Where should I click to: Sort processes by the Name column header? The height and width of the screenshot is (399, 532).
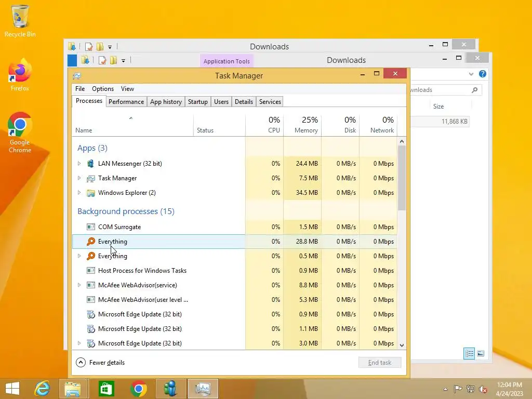132,126
